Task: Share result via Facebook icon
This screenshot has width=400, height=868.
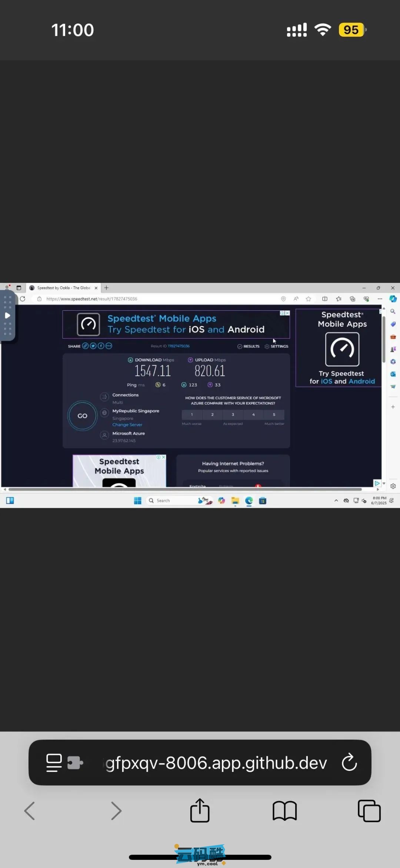Action: tap(101, 346)
